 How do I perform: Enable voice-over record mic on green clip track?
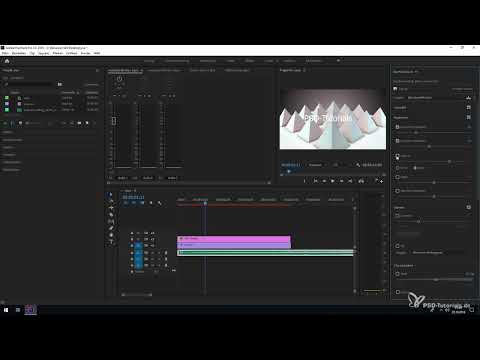coord(166,253)
